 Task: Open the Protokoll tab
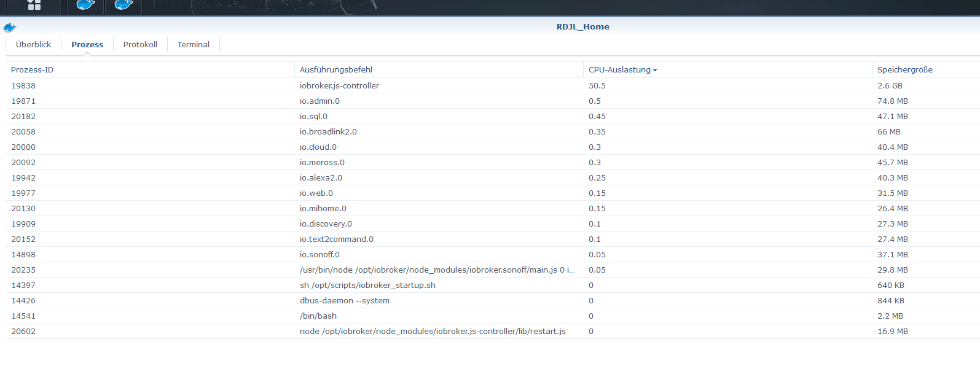click(140, 45)
